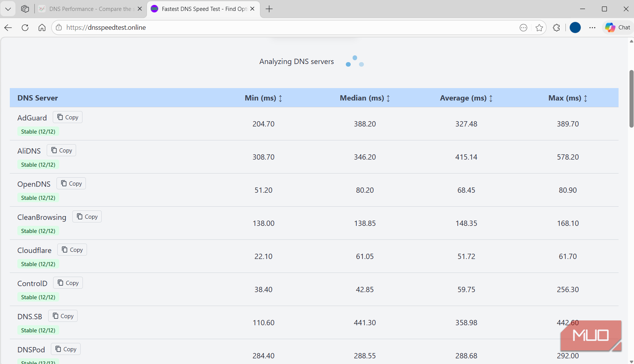Switch to the DNS Performance tab
The height and width of the screenshot is (364, 634).
tap(90, 9)
